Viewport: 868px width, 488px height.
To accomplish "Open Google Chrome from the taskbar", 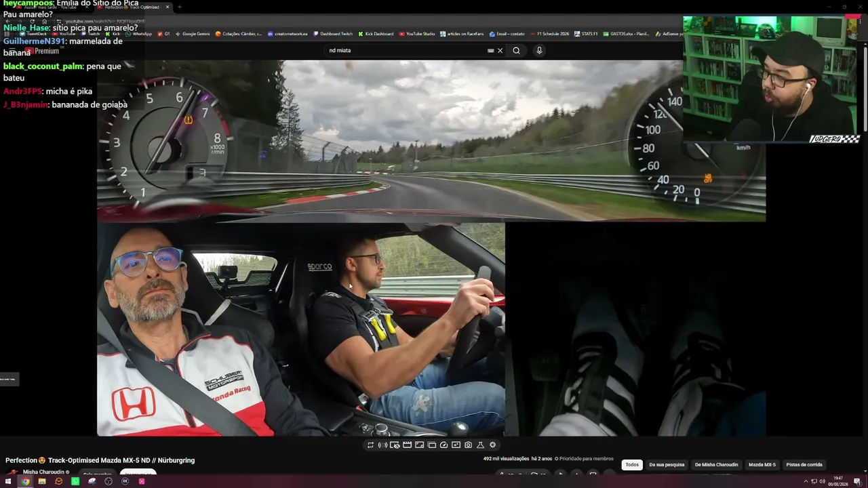I will (x=25, y=481).
